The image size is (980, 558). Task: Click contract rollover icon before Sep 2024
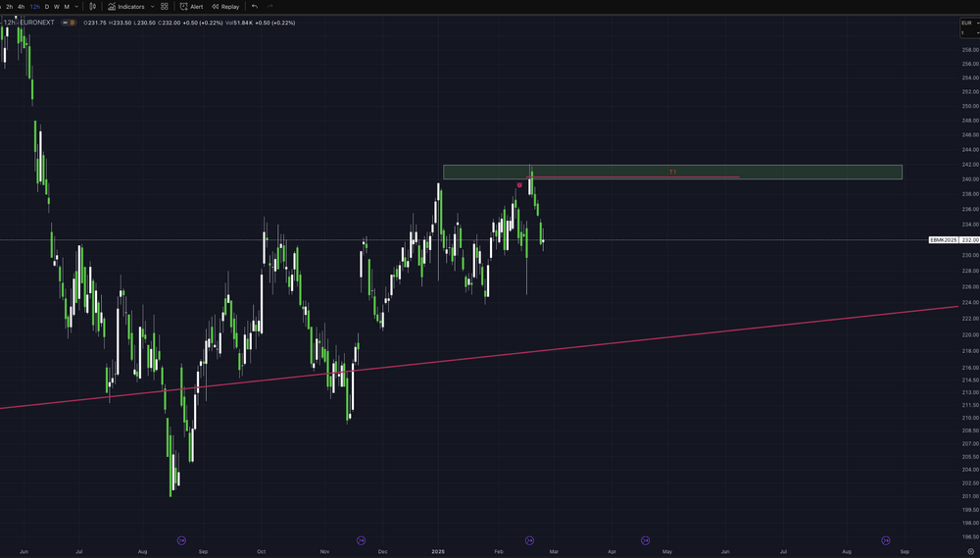(182, 540)
